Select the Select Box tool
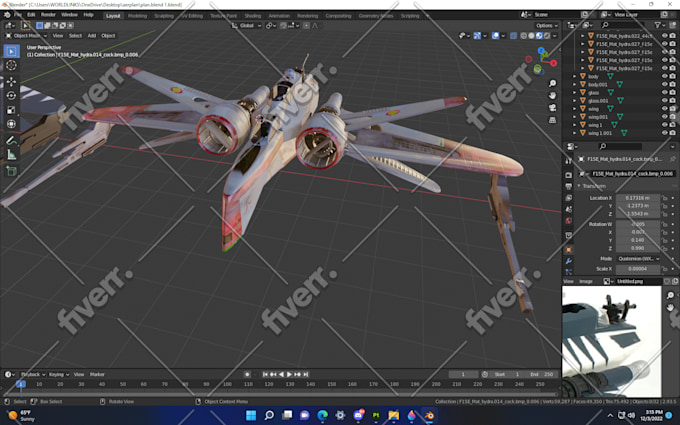The height and width of the screenshot is (425, 680). click(x=12, y=51)
